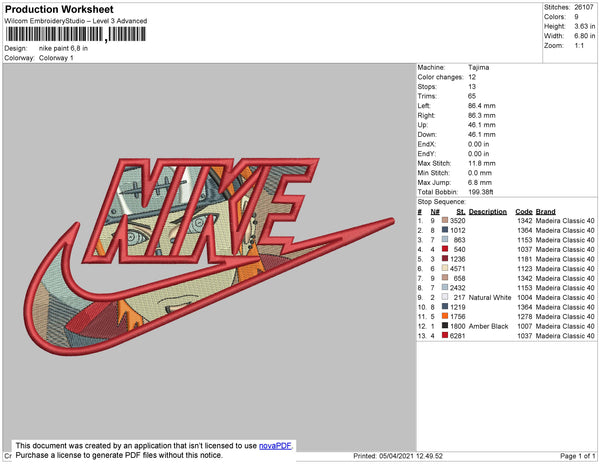Click the stop 2 navy color swatch
Viewport: 600px width, 464px height.
click(445, 230)
